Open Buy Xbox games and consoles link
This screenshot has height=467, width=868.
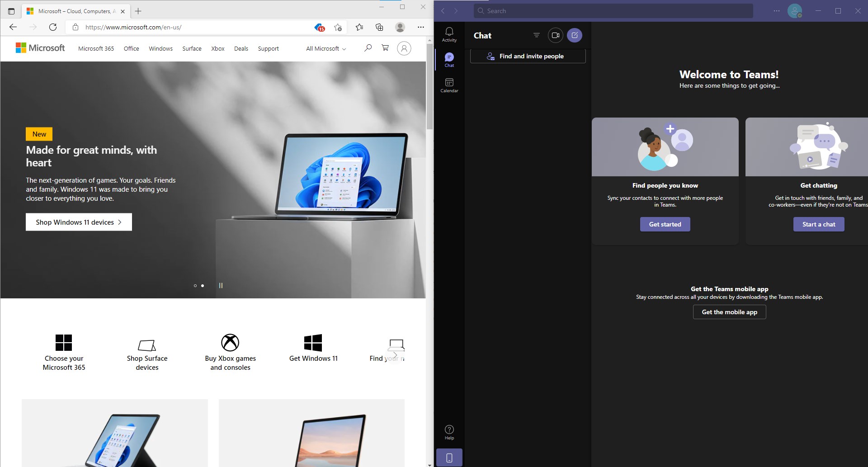(x=230, y=363)
